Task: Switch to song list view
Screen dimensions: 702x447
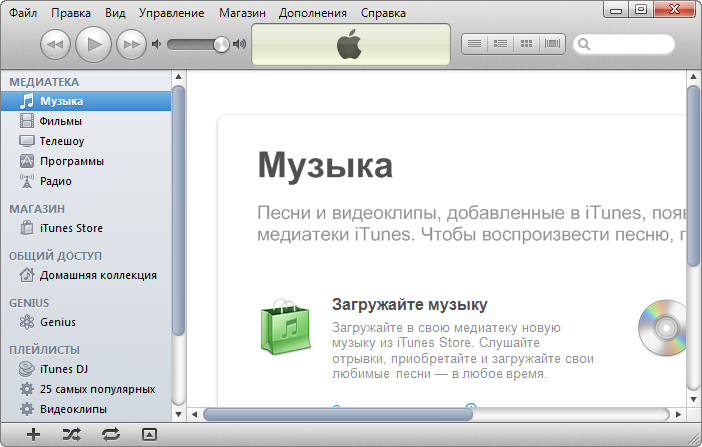Action: point(475,43)
